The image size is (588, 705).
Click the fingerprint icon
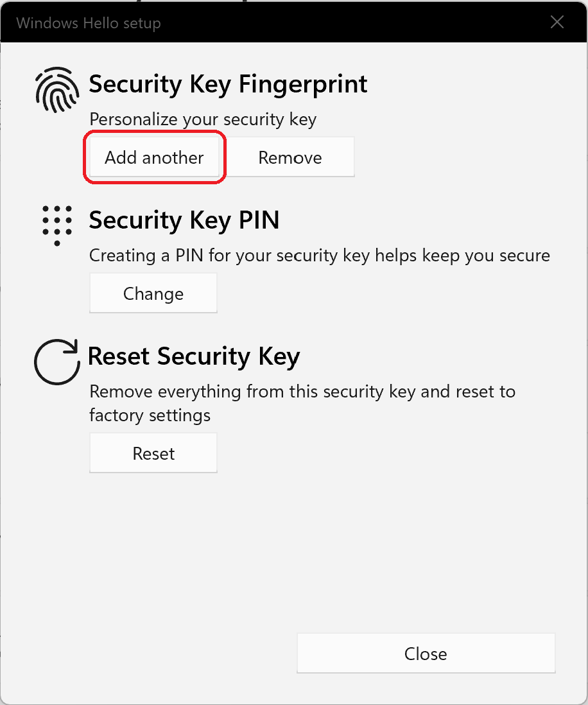pos(57,90)
